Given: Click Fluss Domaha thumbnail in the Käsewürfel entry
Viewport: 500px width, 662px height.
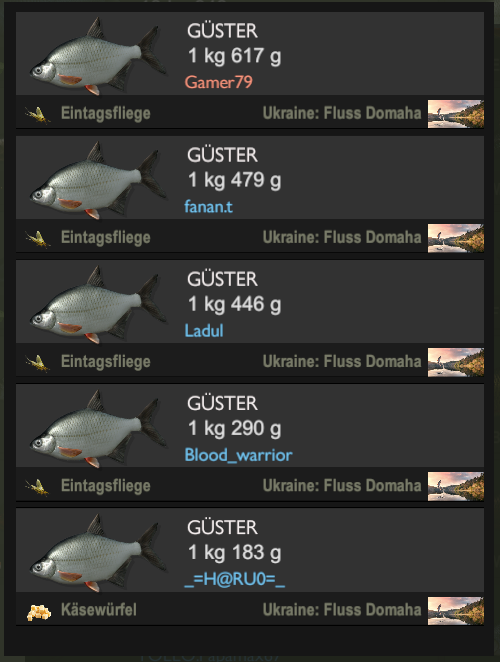Looking at the screenshot, I should click(456, 610).
